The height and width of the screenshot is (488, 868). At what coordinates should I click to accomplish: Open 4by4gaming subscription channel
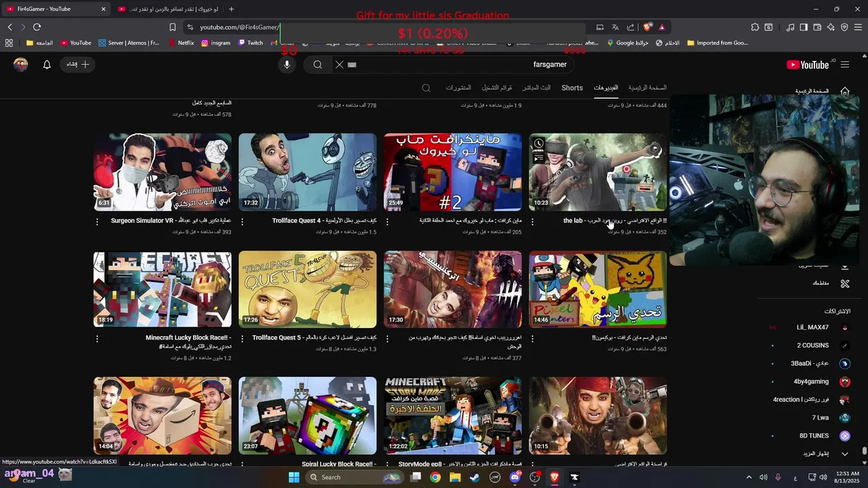pyautogui.click(x=810, y=382)
